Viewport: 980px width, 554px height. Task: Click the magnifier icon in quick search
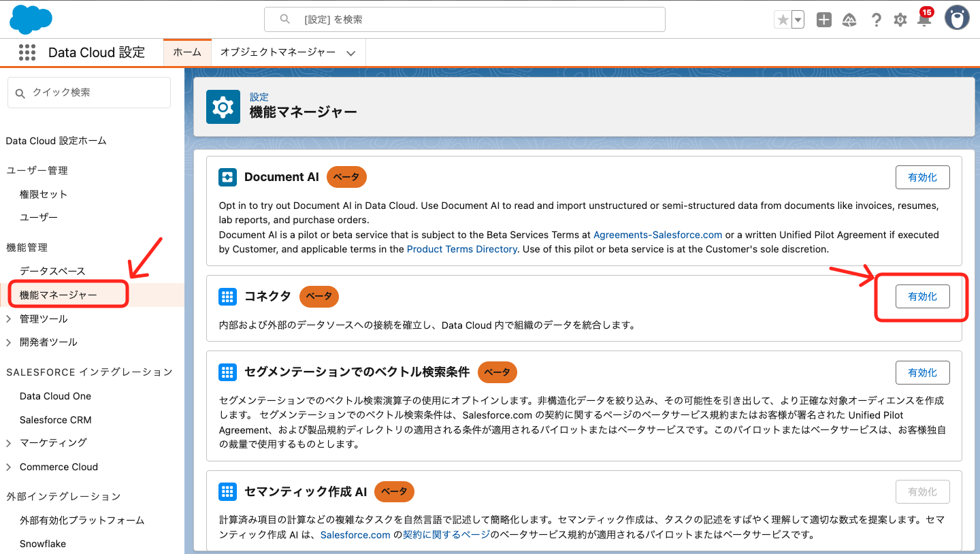coord(20,93)
